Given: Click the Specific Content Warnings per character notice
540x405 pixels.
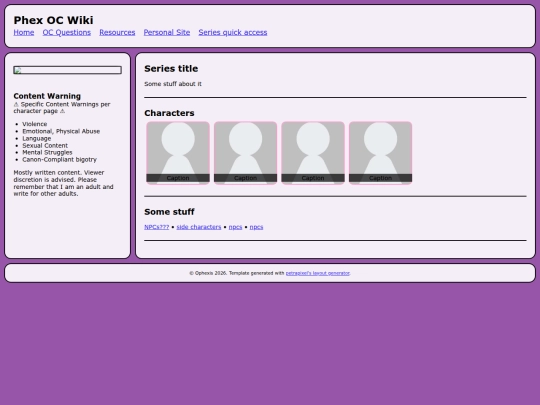Looking at the screenshot, I should point(62,107).
